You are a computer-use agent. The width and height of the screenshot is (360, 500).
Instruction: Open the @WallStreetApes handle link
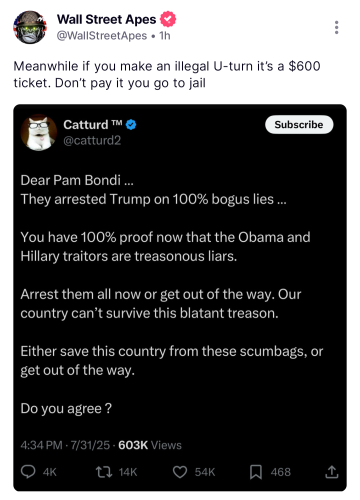102,36
